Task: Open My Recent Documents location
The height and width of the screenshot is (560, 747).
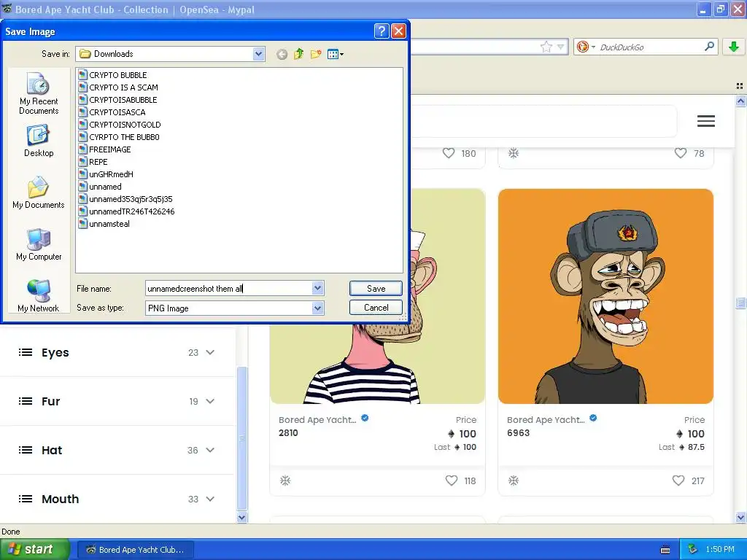Action: point(39,93)
